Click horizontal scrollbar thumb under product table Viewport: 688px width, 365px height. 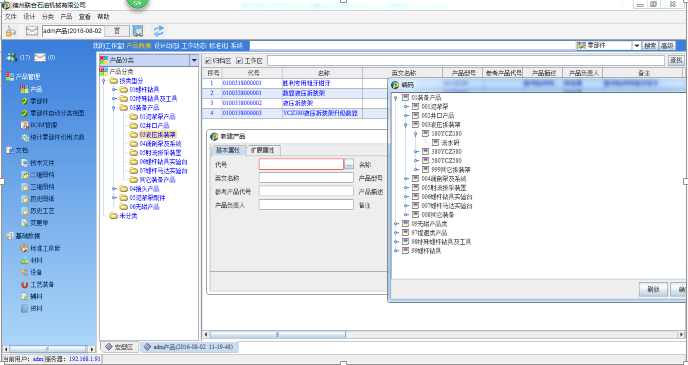[278, 335]
